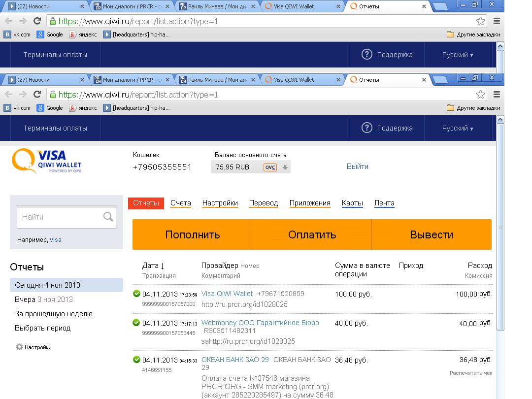Open the vk.com bookmark in the lower browser window

coord(17,108)
